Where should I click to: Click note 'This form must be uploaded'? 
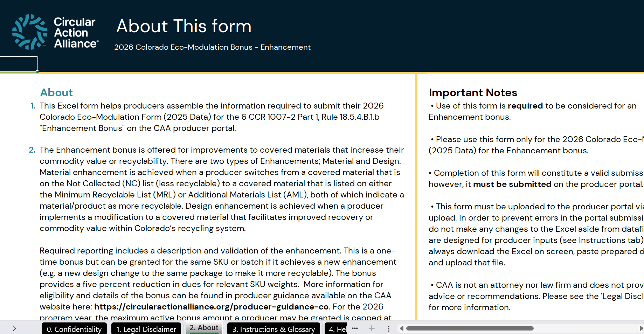click(x=536, y=235)
